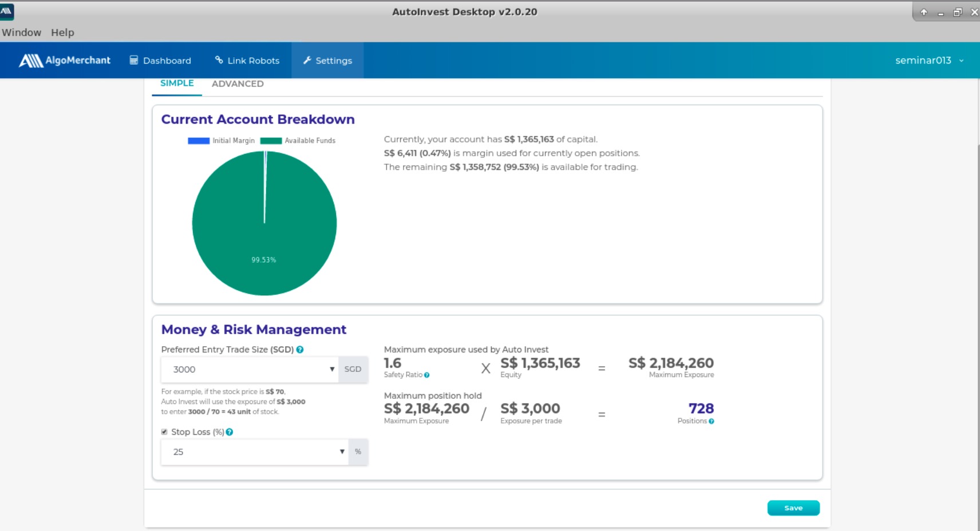The width and height of the screenshot is (980, 531).
Task: Click the Settings wrench icon
Action: click(307, 60)
